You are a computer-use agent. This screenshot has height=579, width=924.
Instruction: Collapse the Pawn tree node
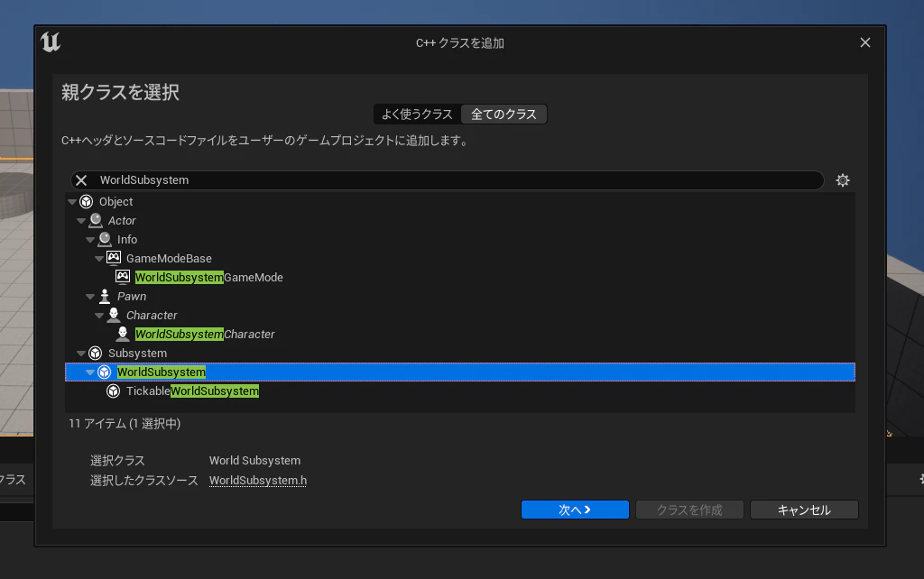tap(90, 297)
